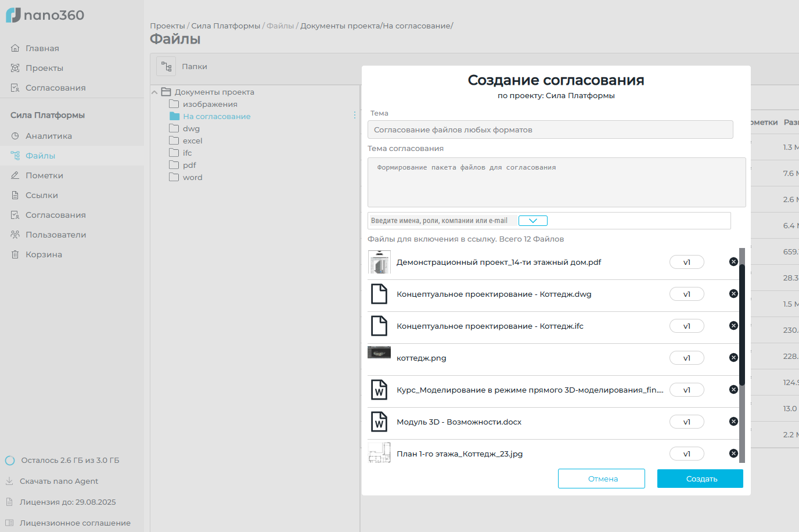799x532 pixels.
Task: Select version v1 for the pdf file
Action: pyautogui.click(x=686, y=263)
